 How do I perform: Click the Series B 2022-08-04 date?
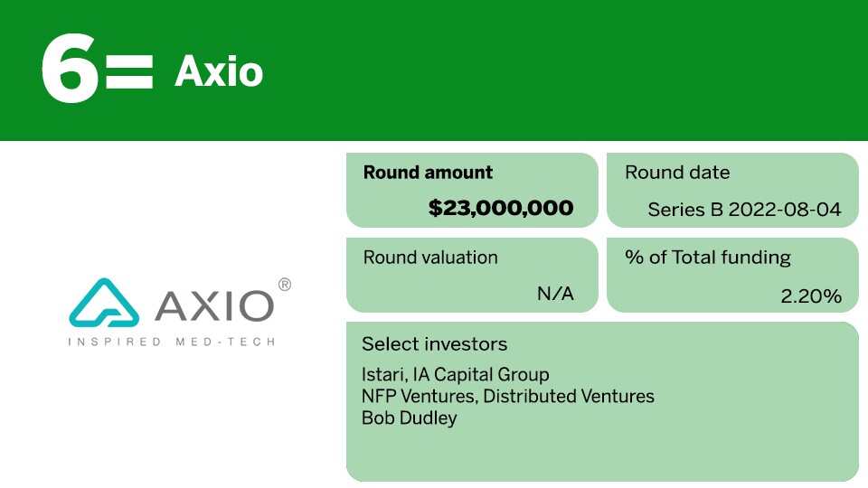[744, 210]
